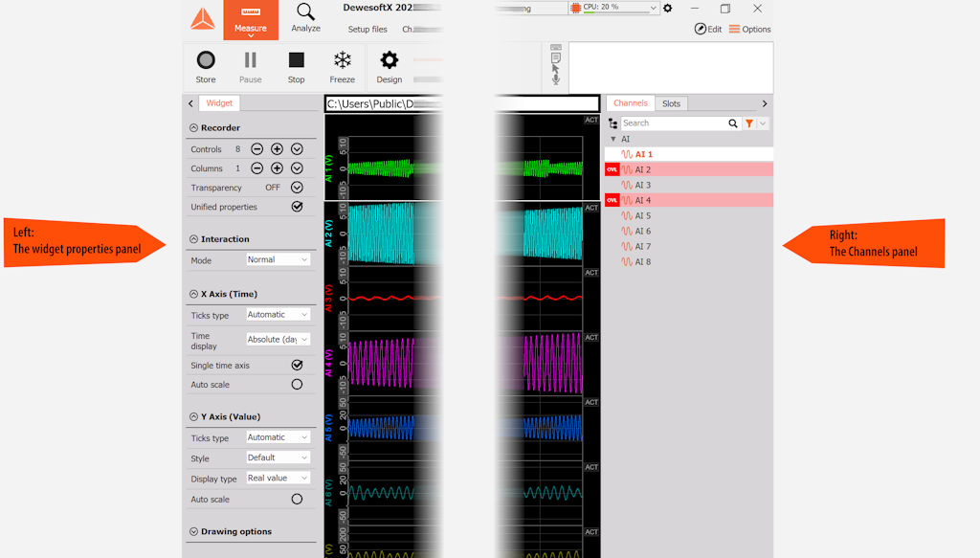Open the channel filter funnel
Viewport: 980px width, 558px height.
748,123
